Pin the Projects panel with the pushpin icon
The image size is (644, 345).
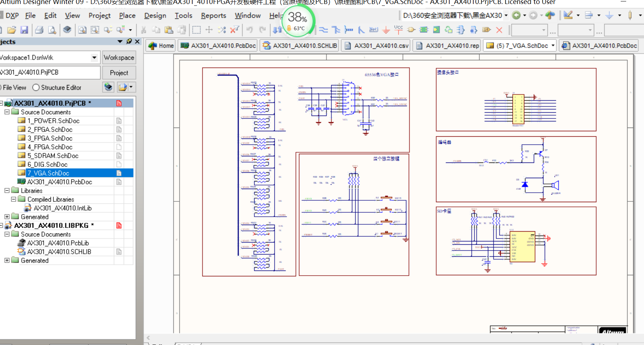coord(129,41)
